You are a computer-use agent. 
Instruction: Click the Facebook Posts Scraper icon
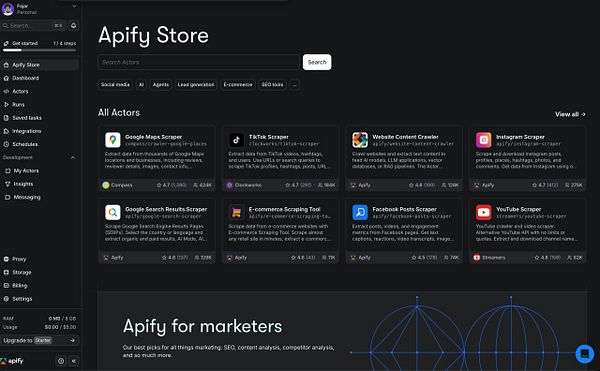pos(360,212)
